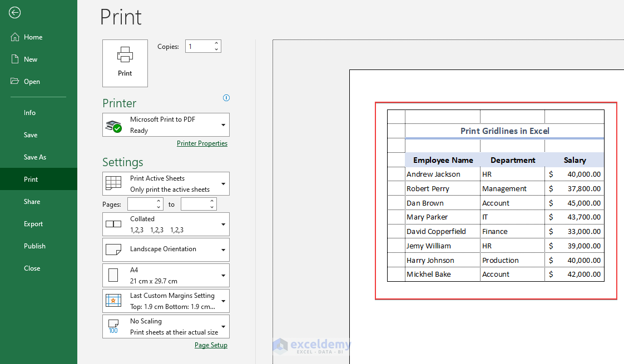This screenshot has height=364, width=624.
Task: Click the Management department cell
Action: (504, 188)
